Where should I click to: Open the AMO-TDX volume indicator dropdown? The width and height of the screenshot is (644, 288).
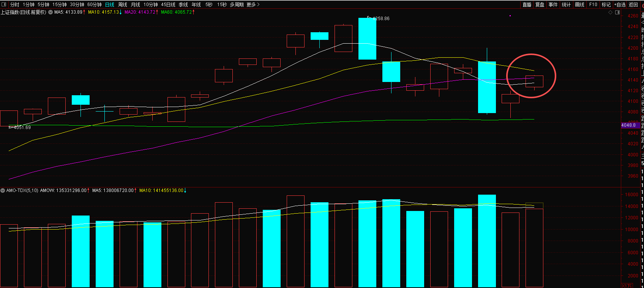[x=3, y=190]
